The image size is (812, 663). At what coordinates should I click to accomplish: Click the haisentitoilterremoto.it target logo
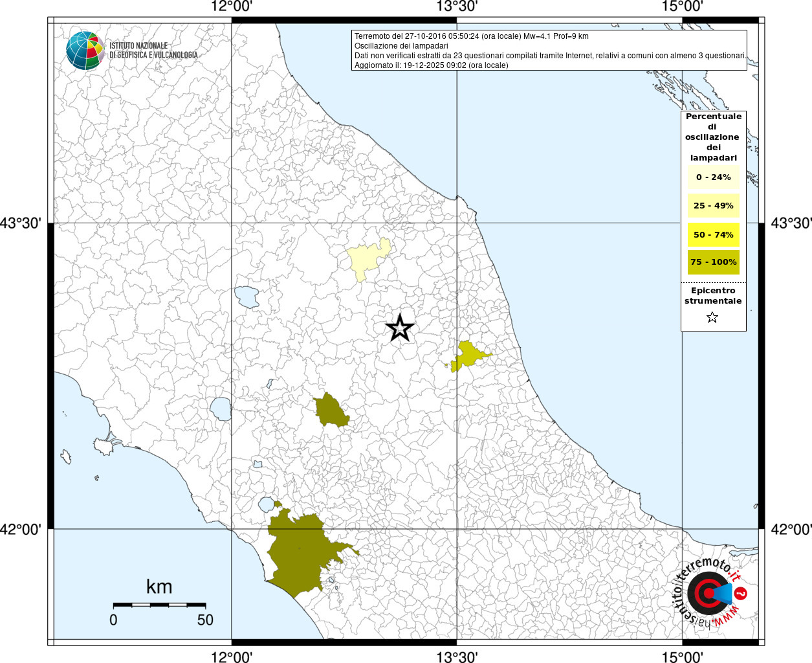tap(711, 592)
